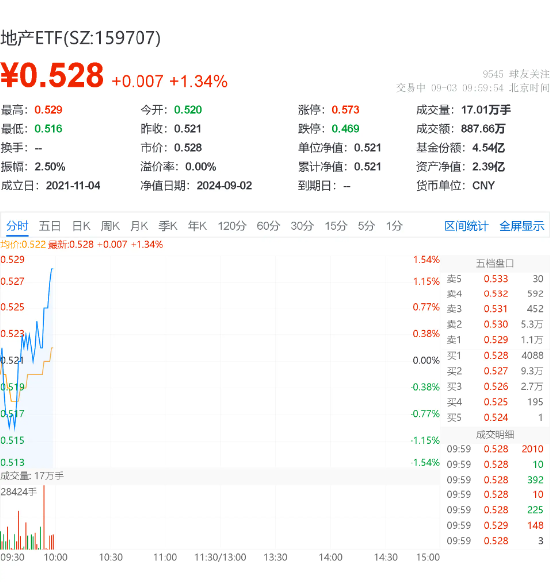Select the 卖5 0.533 order row
This screenshot has height=584, width=550.
pyautogui.click(x=495, y=279)
